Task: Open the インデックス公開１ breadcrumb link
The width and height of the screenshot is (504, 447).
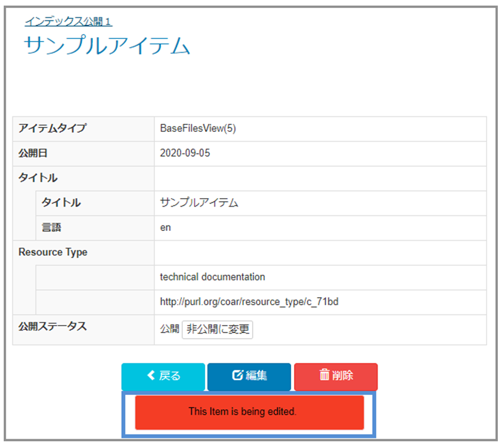Action: (68, 22)
